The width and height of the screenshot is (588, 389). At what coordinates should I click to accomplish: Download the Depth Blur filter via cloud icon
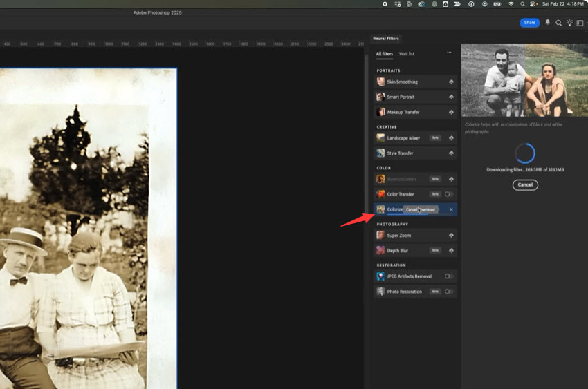tap(451, 250)
